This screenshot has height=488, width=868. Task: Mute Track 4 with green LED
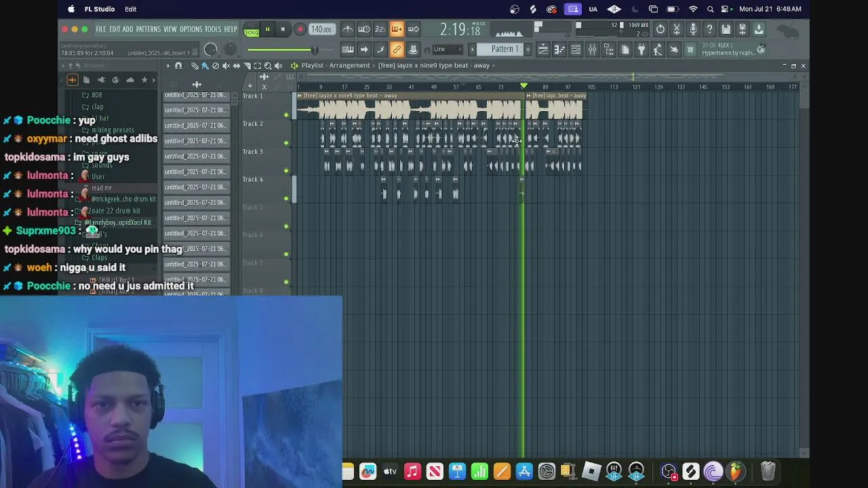click(x=286, y=199)
